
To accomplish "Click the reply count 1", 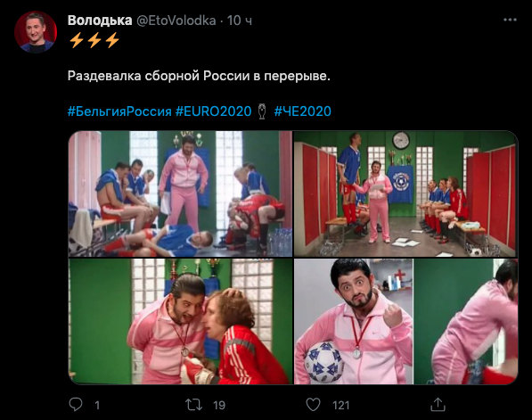I will 97,405.
